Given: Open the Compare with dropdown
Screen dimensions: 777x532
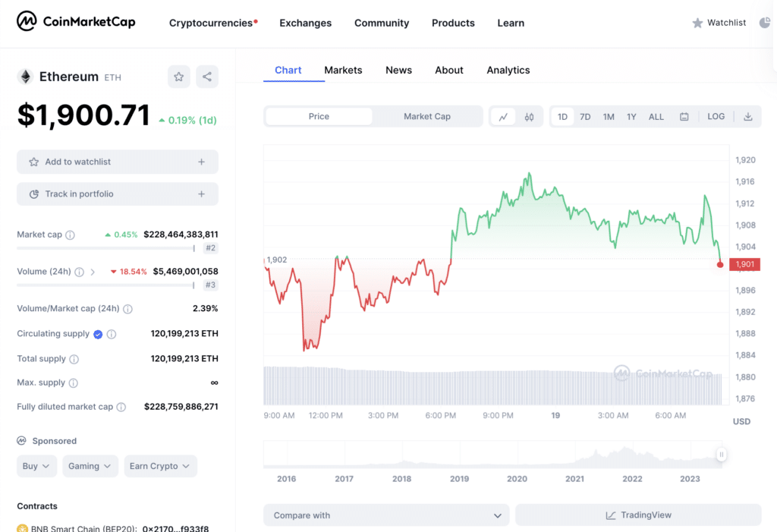Looking at the screenshot, I should [386, 515].
